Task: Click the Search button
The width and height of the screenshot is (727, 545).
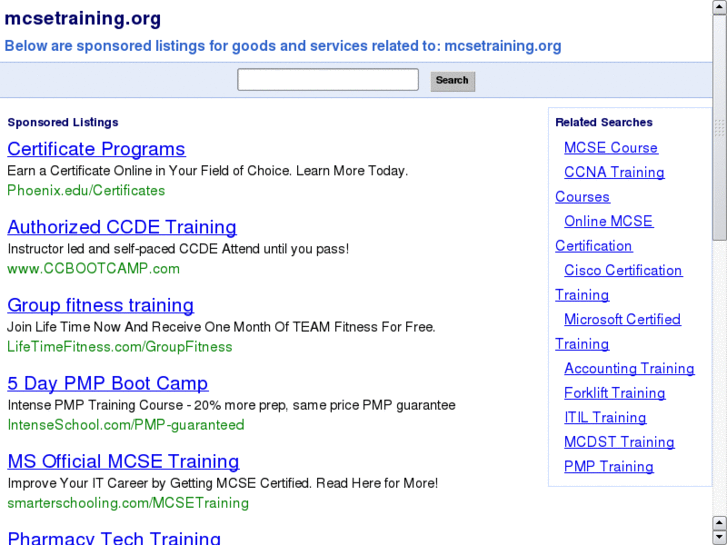Action: pos(453,81)
